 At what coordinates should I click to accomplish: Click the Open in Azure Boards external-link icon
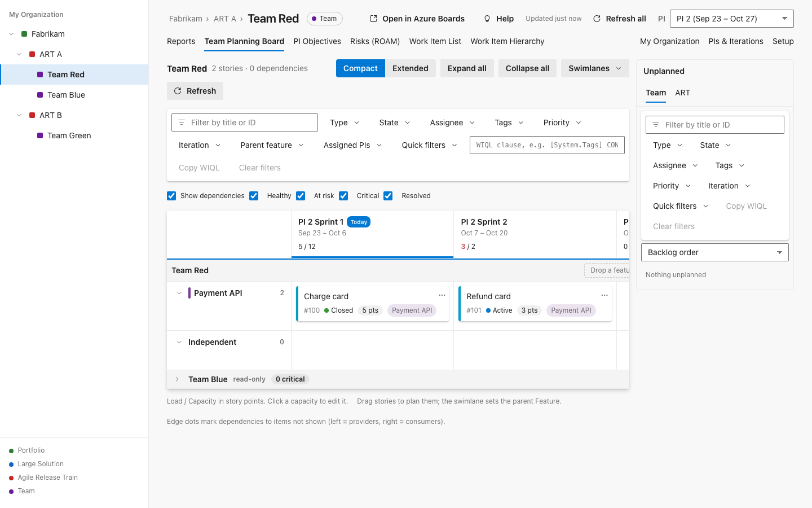pyautogui.click(x=373, y=19)
